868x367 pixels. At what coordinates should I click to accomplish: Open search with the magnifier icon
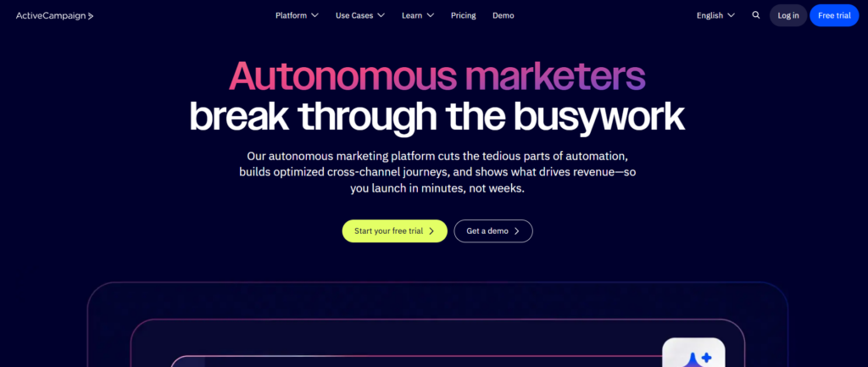point(755,15)
